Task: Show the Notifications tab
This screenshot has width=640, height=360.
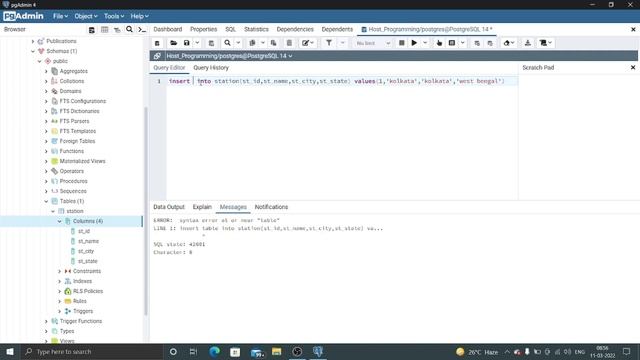Action: 271,207
